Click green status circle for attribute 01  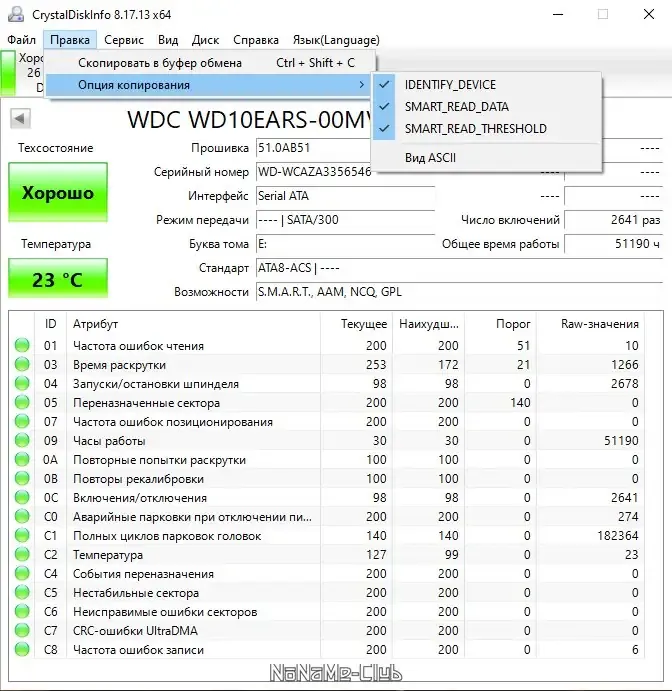22,345
